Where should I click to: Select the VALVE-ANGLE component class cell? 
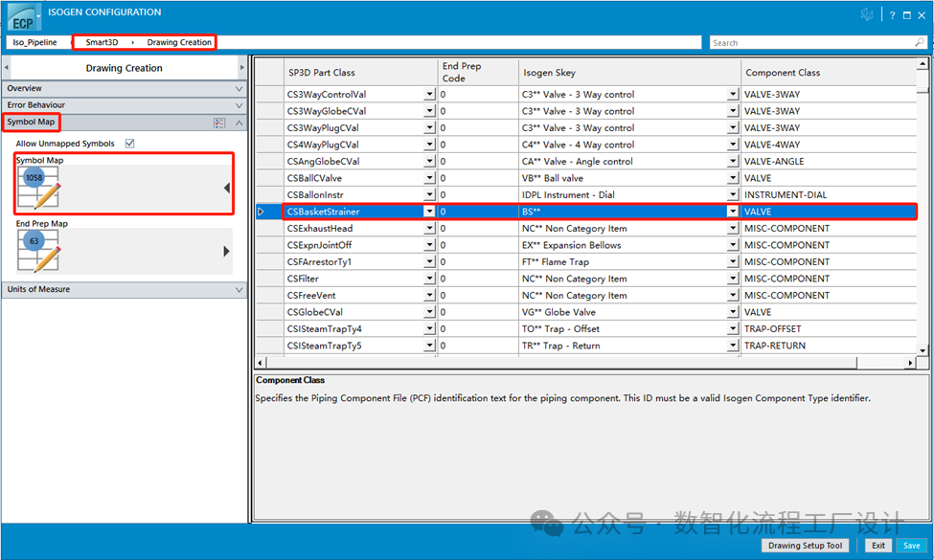[x=829, y=161]
